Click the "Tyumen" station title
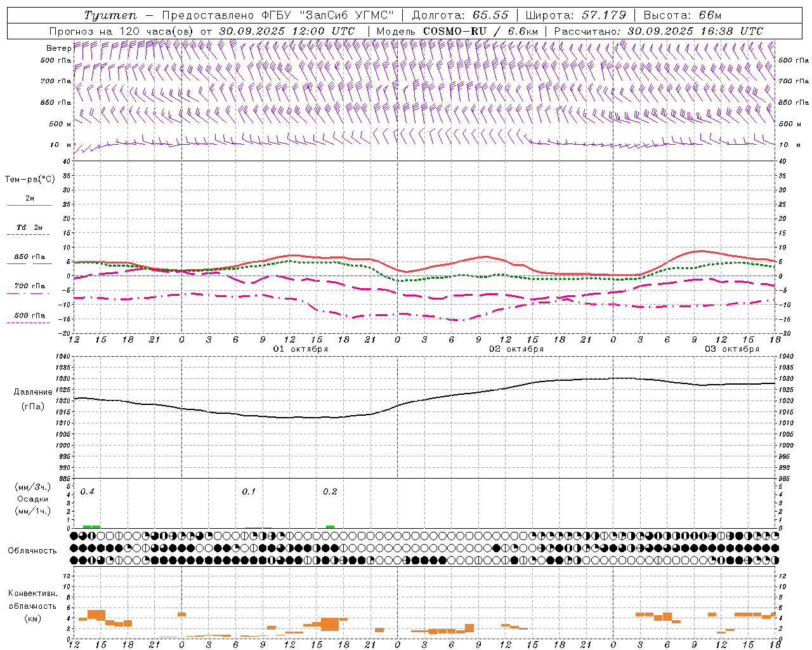Image resolution: width=812 pixels, height=650 pixels. tap(110, 15)
